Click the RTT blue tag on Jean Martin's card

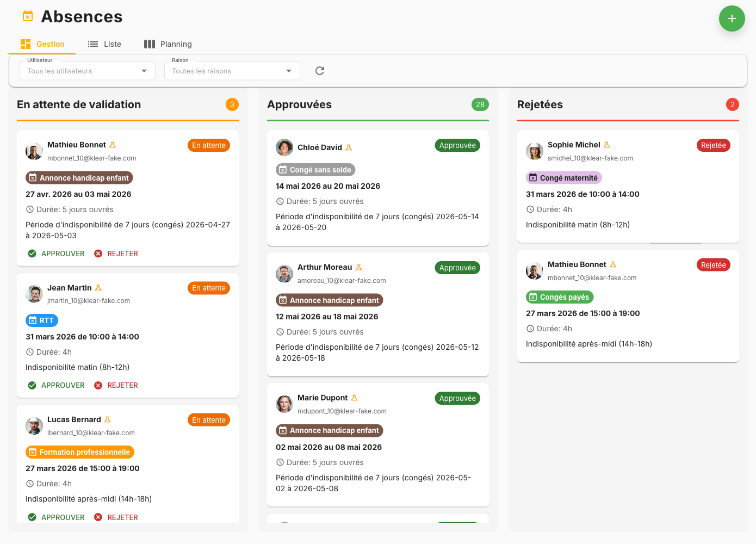tap(42, 320)
